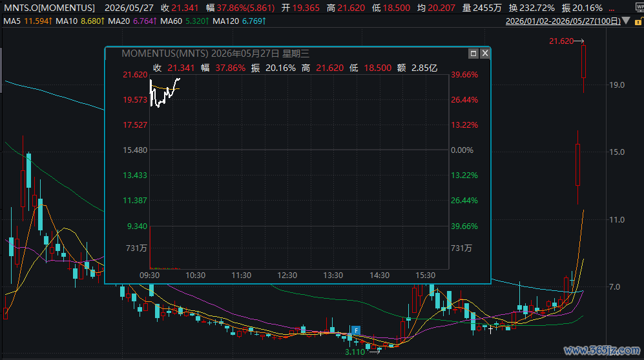Click the MOMENTUS(MNTS) popup title bar
This screenshot has height=360, width=644.
(287, 54)
